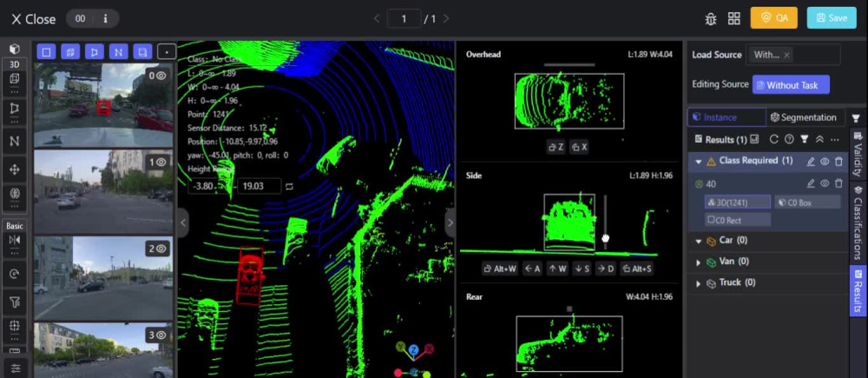Screen dimensions: 868x378
Task: Collapse the left camera image panel arrow
Action: pos(184,222)
